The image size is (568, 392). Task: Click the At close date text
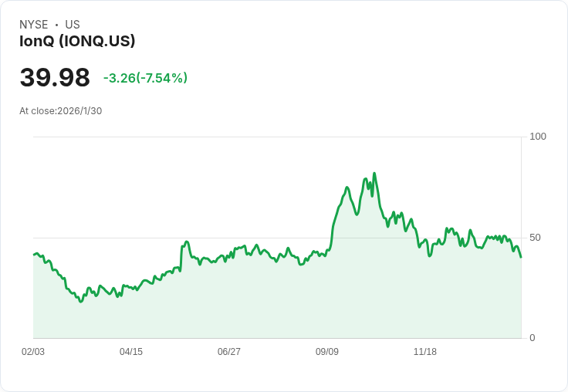(61, 111)
